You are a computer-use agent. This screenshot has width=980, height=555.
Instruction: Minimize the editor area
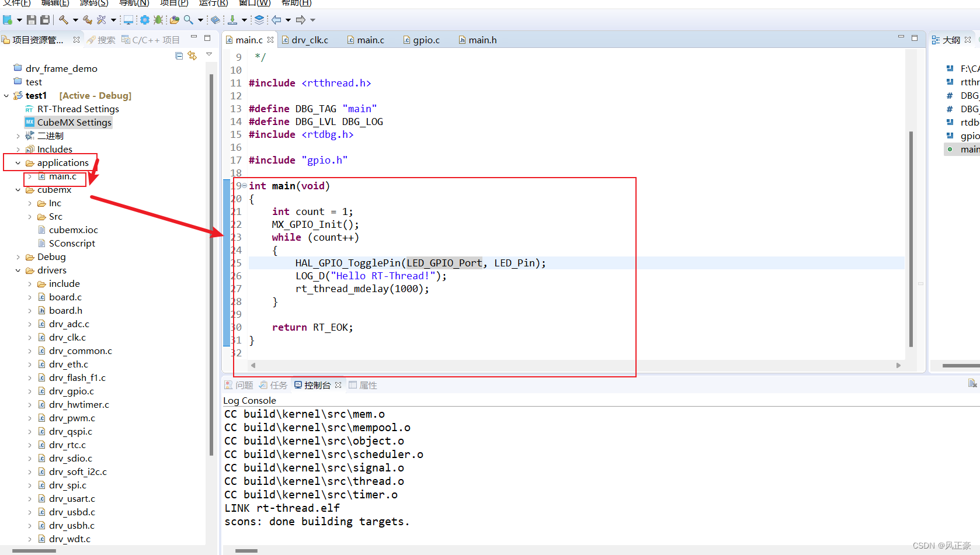click(x=901, y=37)
